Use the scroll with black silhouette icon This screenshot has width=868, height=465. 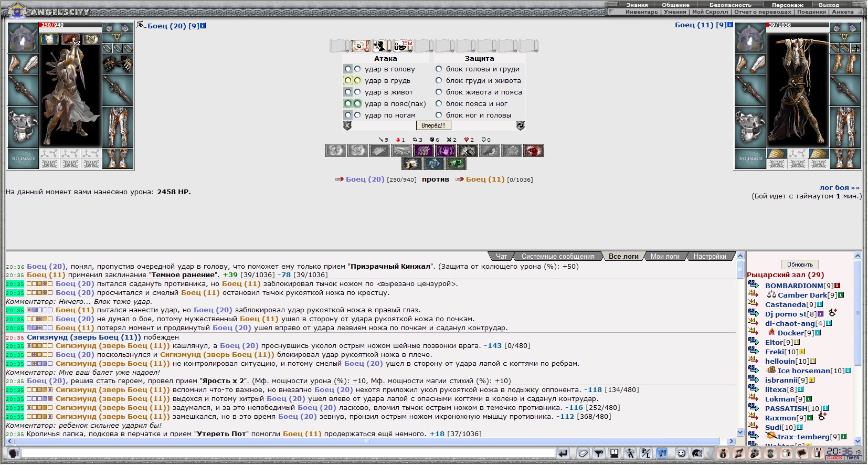click(x=382, y=46)
